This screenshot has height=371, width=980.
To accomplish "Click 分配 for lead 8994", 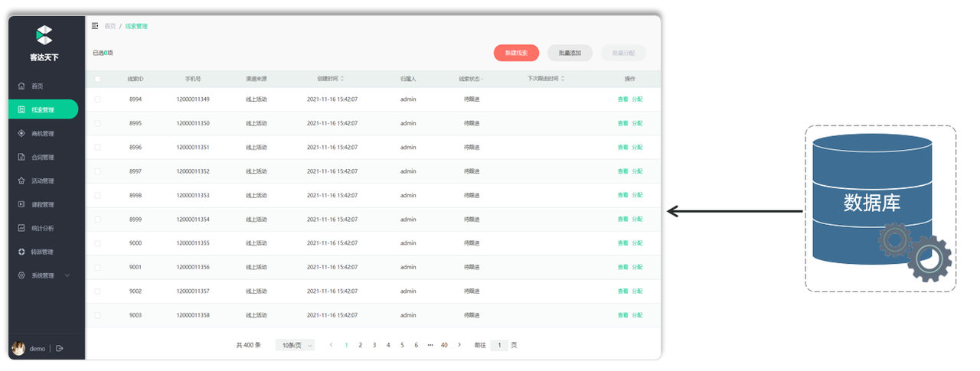I will 637,99.
